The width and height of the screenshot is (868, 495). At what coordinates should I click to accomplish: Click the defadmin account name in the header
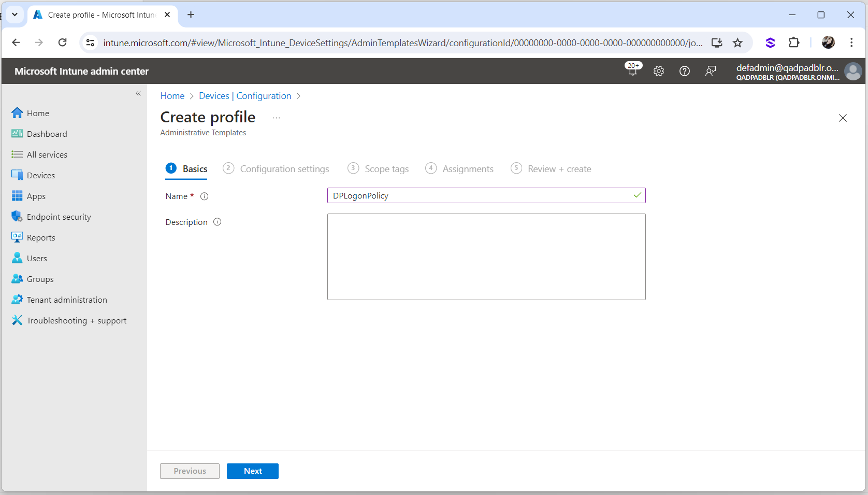(x=787, y=67)
